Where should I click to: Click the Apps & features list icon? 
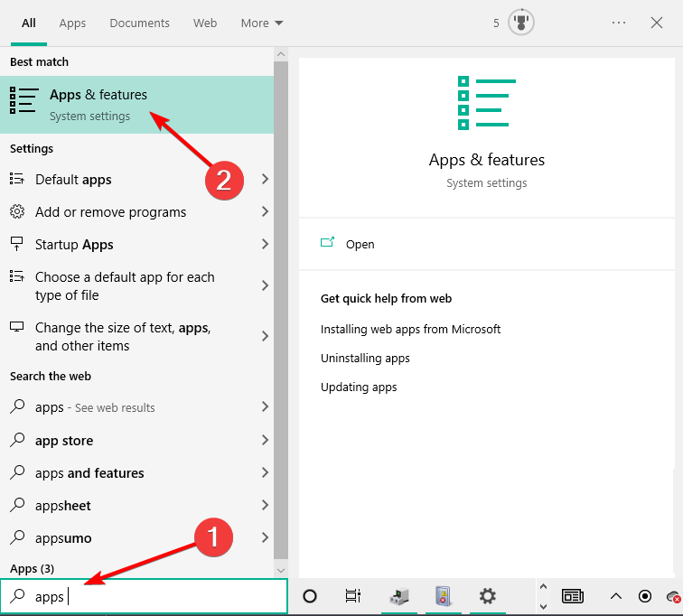(x=23, y=100)
